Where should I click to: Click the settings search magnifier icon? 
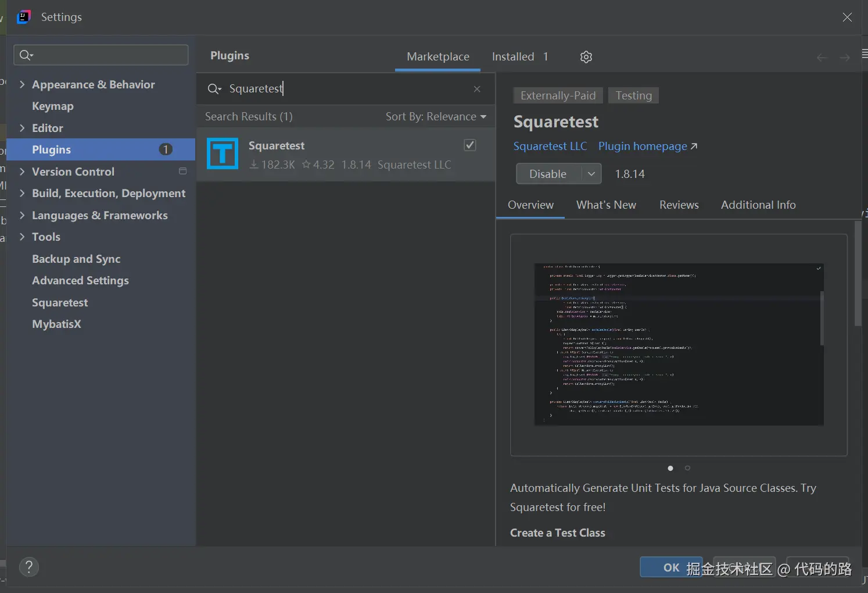pyautogui.click(x=26, y=55)
